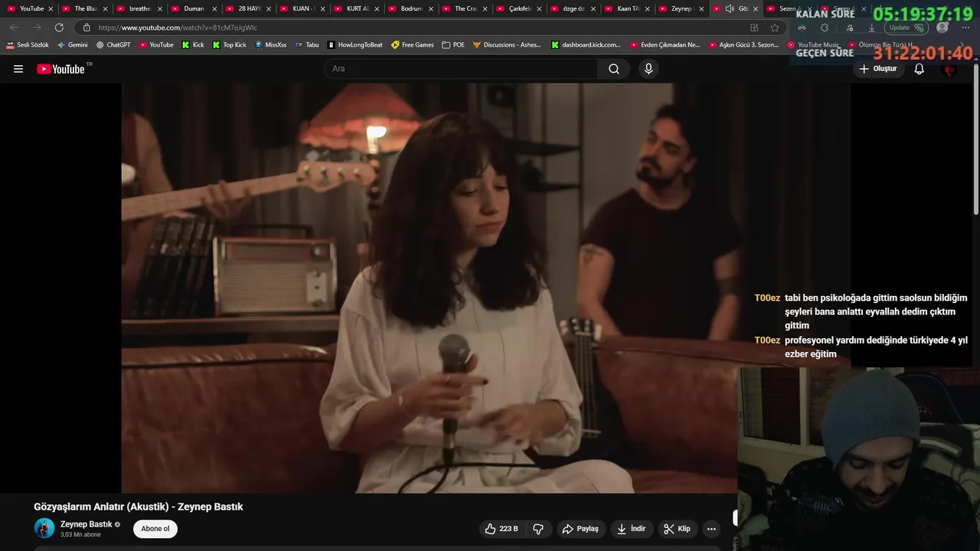Bookmark this page with the star icon
Image resolution: width=980 pixels, height=551 pixels.
coord(775,28)
